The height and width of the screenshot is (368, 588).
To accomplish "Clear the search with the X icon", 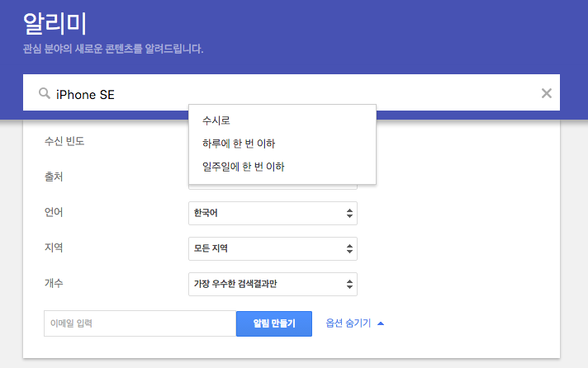I will (x=547, y=93).
